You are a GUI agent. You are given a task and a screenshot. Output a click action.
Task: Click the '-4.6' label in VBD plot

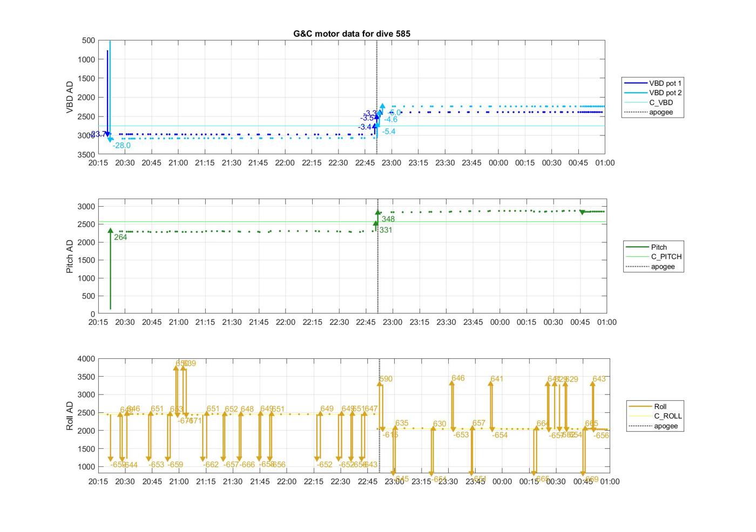point(391,120)
